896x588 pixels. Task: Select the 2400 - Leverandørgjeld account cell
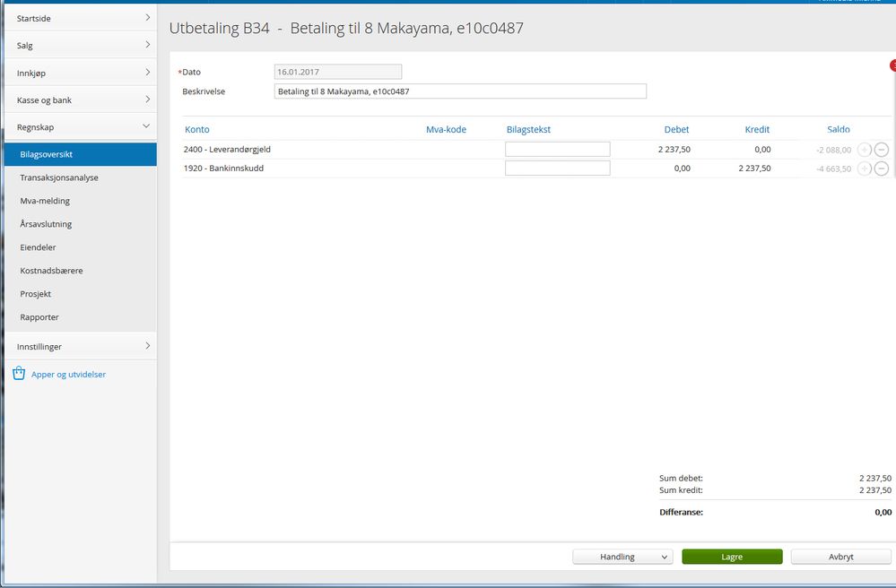(x=227, y=150)
